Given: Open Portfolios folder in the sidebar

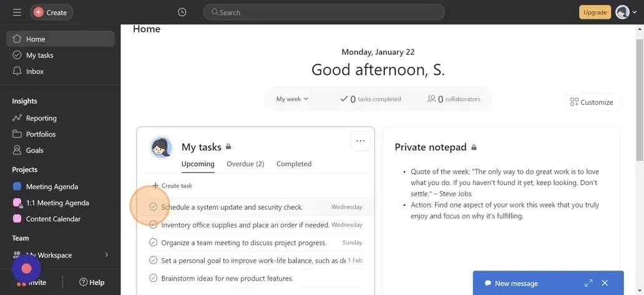Looking at the screenshot, I should click(x=41, y=134).
